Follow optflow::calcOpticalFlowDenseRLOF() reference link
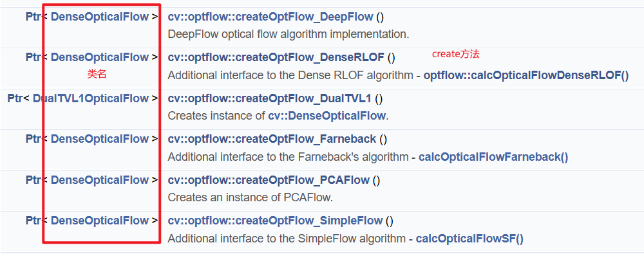 coord(526,75)
